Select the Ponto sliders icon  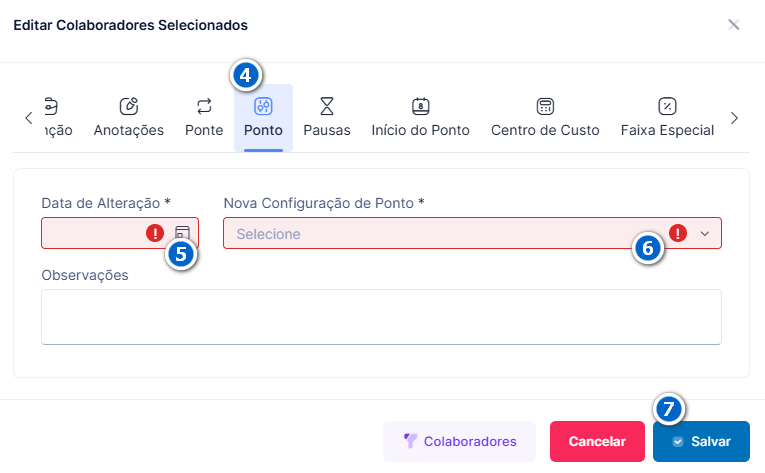[x=263, y=106]
